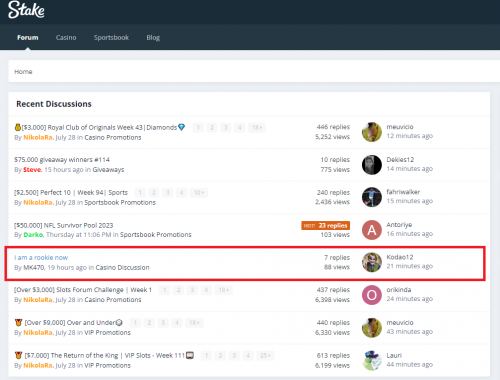Click meuvicio avatar in Over and Under row
The height and width of the screenshot is (380, 500).
click(372, 327)
